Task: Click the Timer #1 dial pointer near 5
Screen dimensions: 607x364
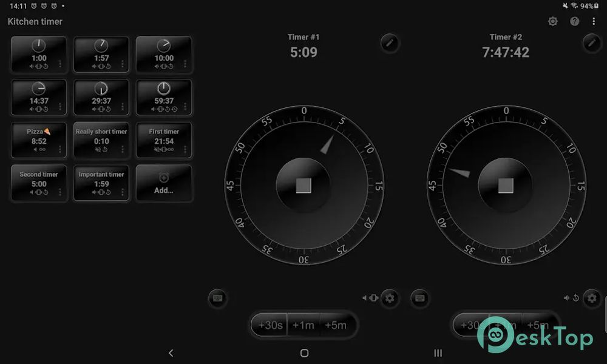Action: pos(327,144)
